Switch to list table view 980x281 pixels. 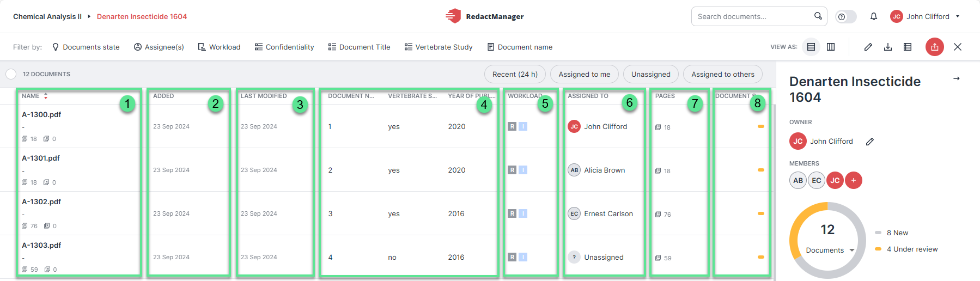point(811,47)
